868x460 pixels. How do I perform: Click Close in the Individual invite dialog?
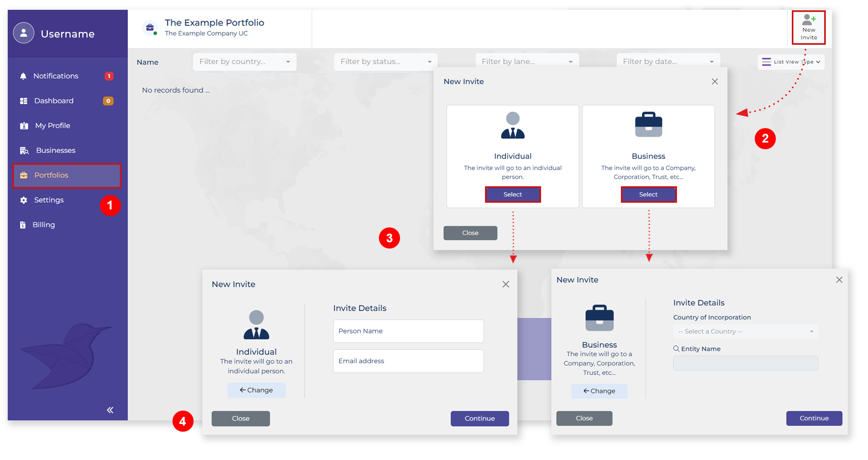[x=240, y=418]
